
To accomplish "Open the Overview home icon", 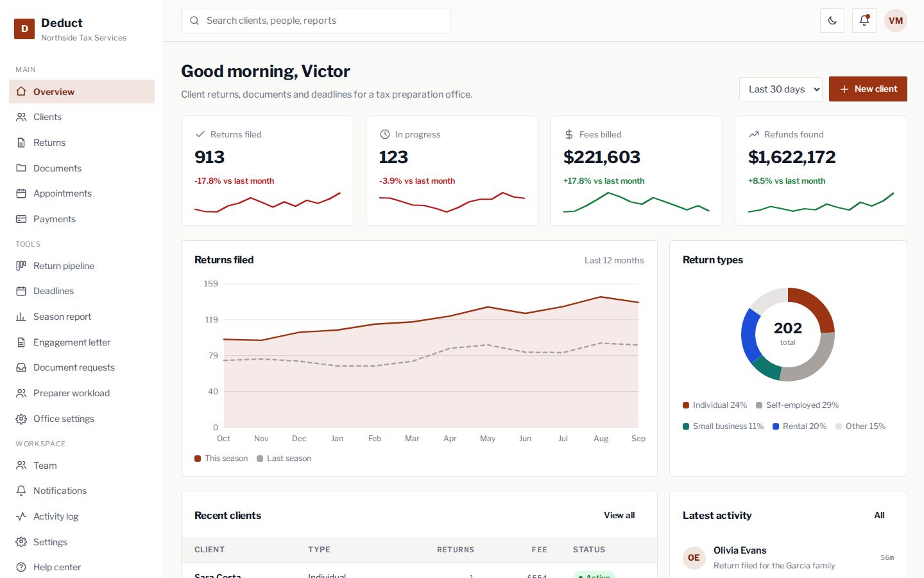I will (21, 92).
